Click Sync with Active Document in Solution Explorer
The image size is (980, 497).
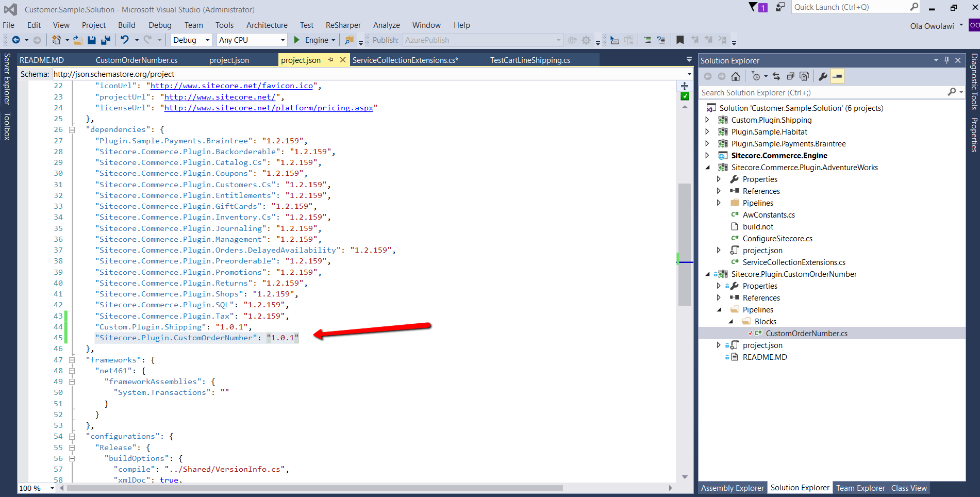click(x=776, y=76)
